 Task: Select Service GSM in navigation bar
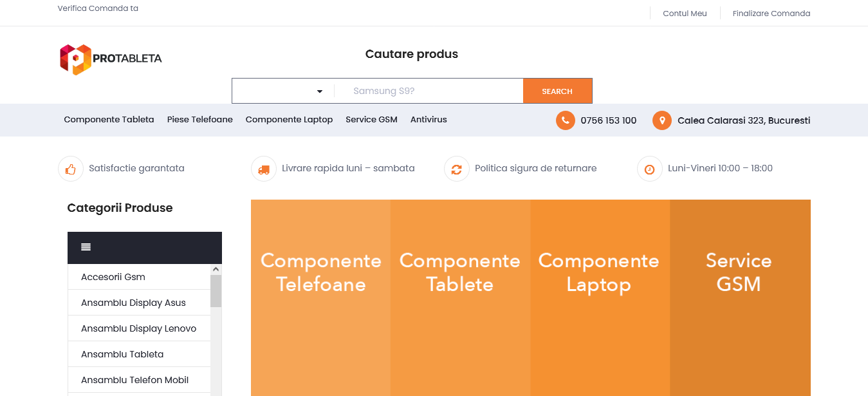point(371,120)
